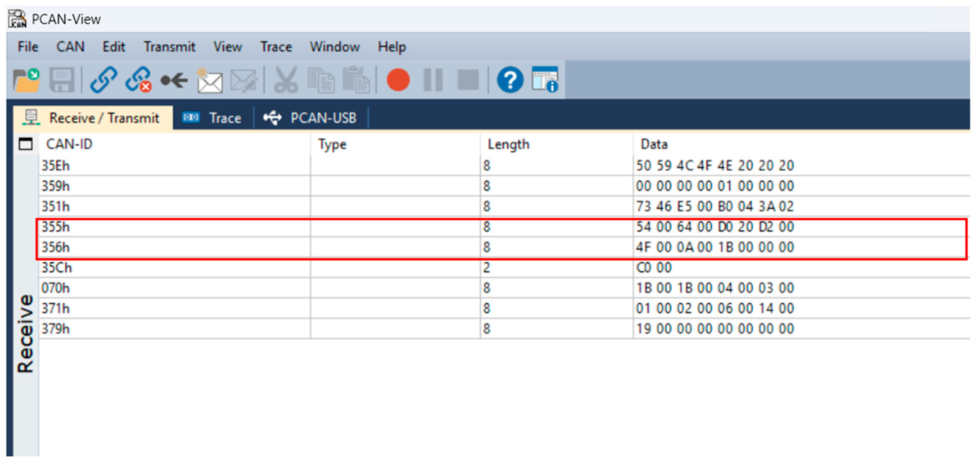Image resolution: width=980 pixels, height=464 pixels.
Task: Open the View menu
Action: (x=227, y=47)
